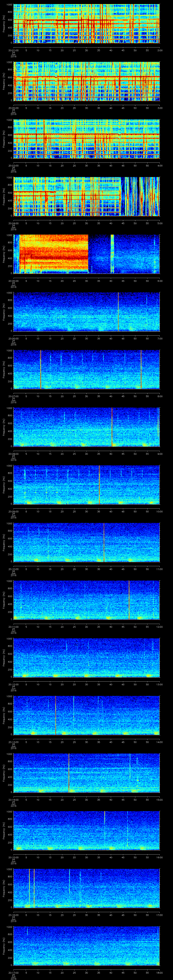Click the 20:06:00 start time label
The width and height of the screenshot is (173, 980).
tap(13, 339)
